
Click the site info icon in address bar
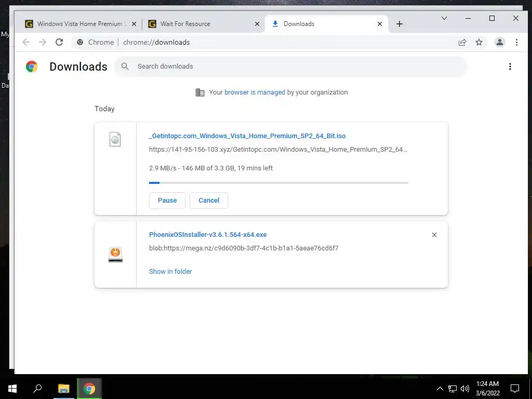(x=80, y=43)
